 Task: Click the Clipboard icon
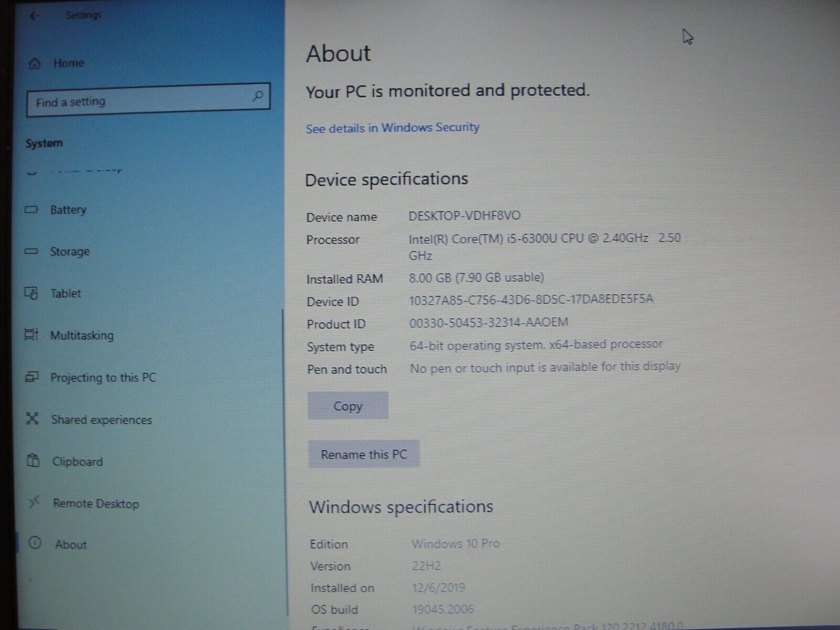click(33, 460)
